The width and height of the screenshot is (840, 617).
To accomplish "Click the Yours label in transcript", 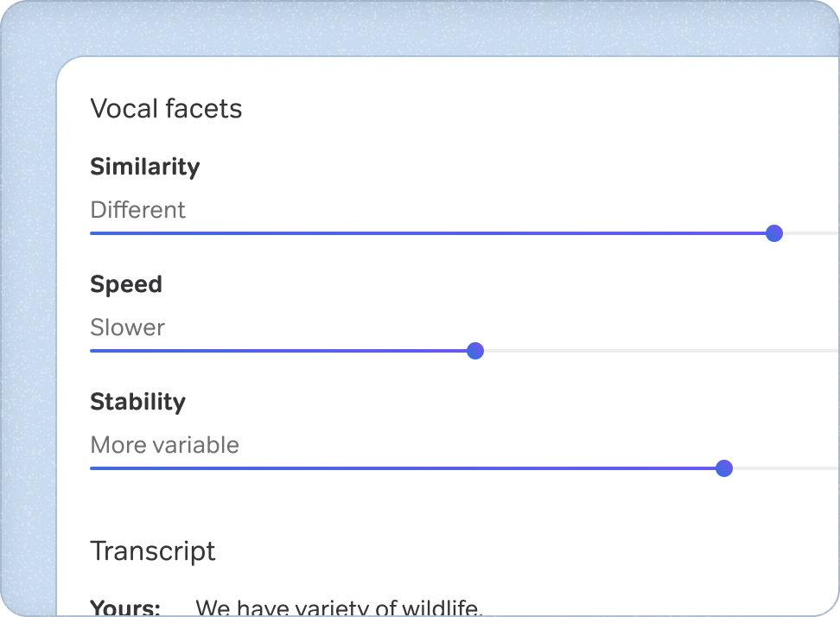I will click(124, 606).
